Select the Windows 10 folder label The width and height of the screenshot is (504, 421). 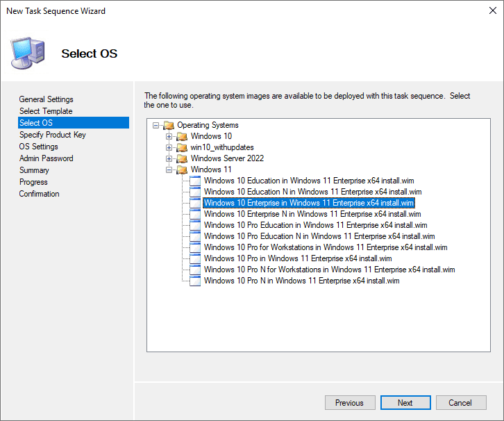211,136
